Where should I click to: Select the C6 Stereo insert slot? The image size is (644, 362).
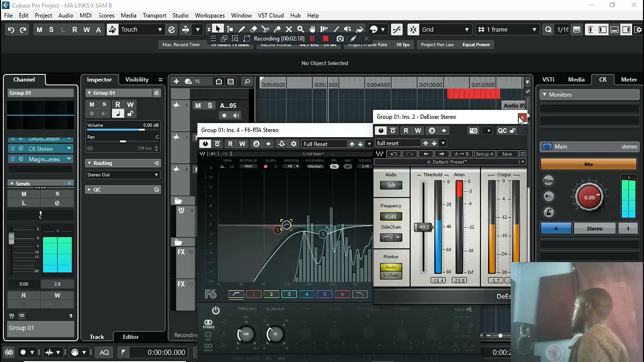click(x=40, y=149)
